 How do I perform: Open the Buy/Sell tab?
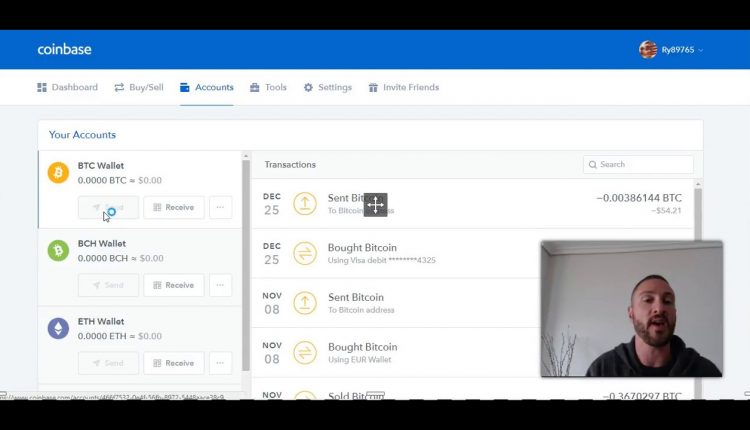click(x=139, y=88)
